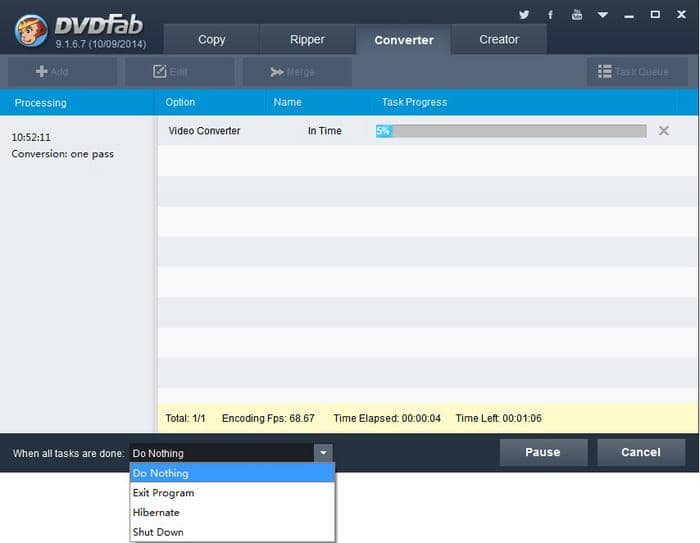
Task: Click Encoding Fps: 68.67 status
Action: pos(268,418)
